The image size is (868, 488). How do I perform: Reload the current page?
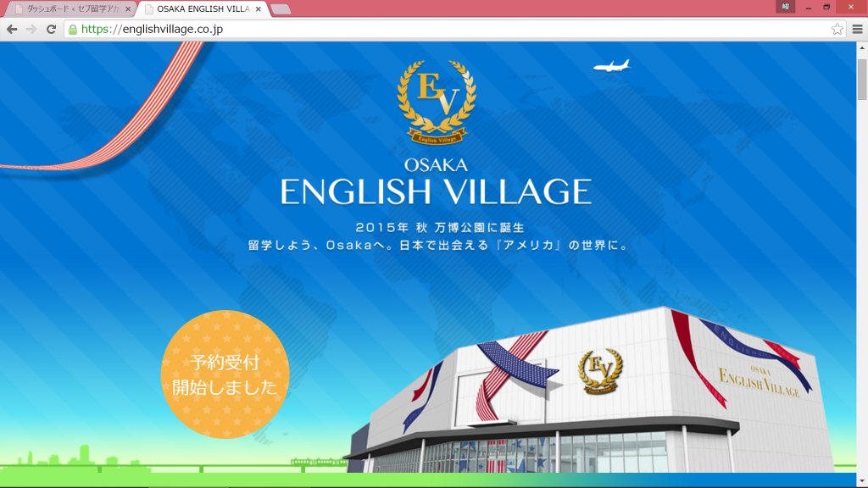point(51,30)
